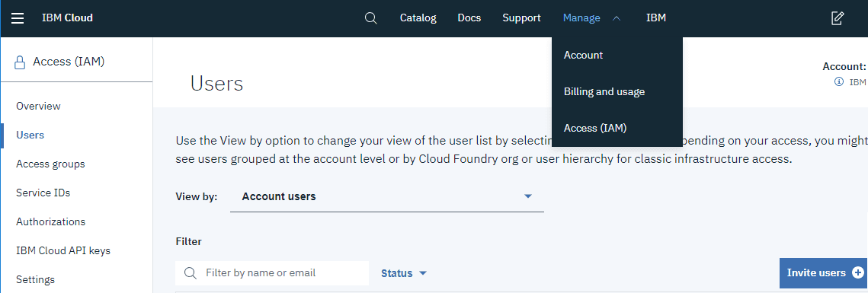
Task: Focus the Filter by name or email field
Action: pyautogui.click(x=272, y=273)
